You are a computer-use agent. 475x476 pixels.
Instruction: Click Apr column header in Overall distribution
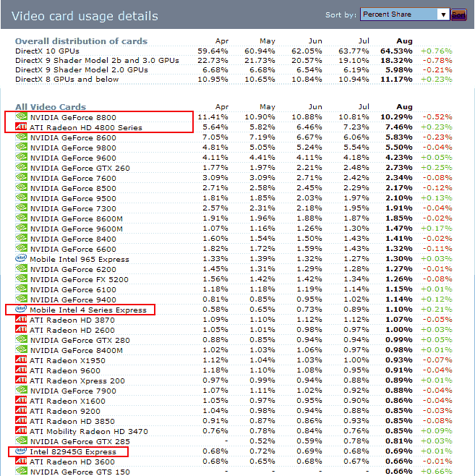click(222, 41)
